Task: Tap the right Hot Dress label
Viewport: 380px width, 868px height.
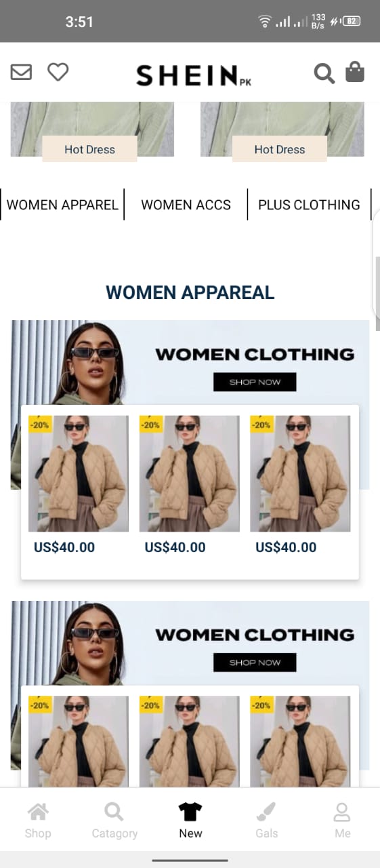Action: coord(280,149)
